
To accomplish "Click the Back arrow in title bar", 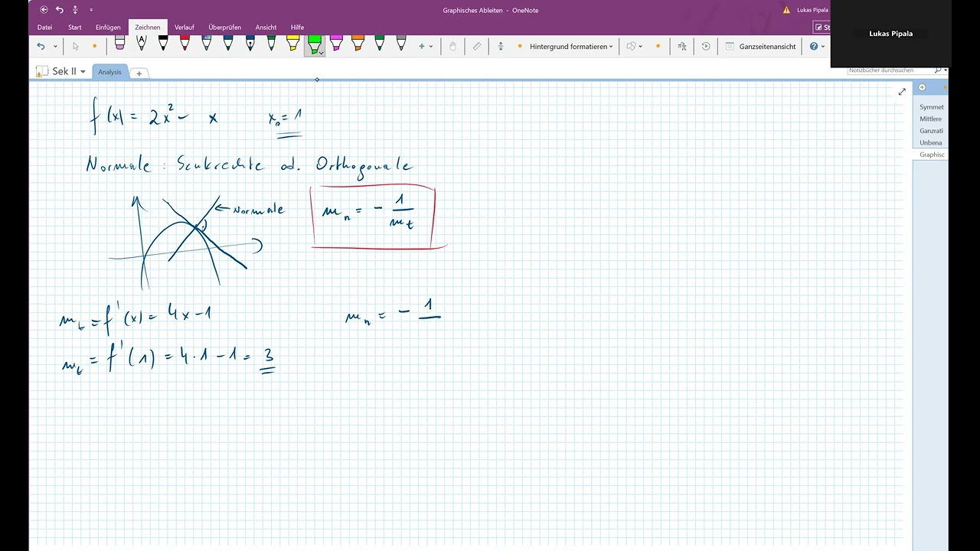I will (x=44, y=10).
